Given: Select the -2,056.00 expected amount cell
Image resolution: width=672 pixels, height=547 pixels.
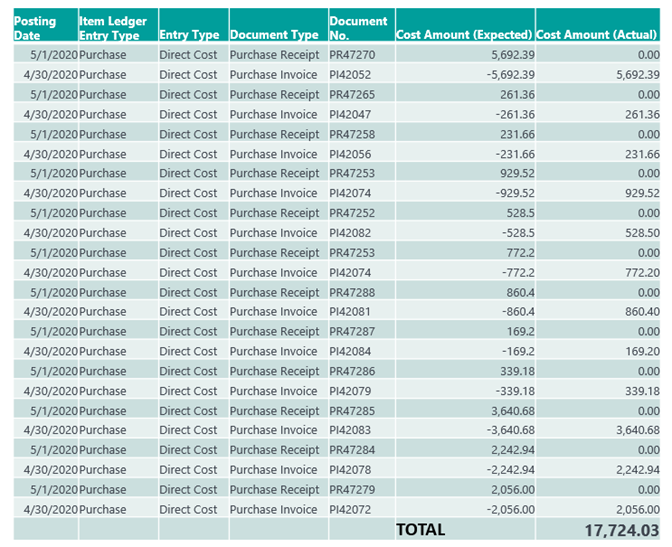Looking at the screenshot, I should pos(465,510).
